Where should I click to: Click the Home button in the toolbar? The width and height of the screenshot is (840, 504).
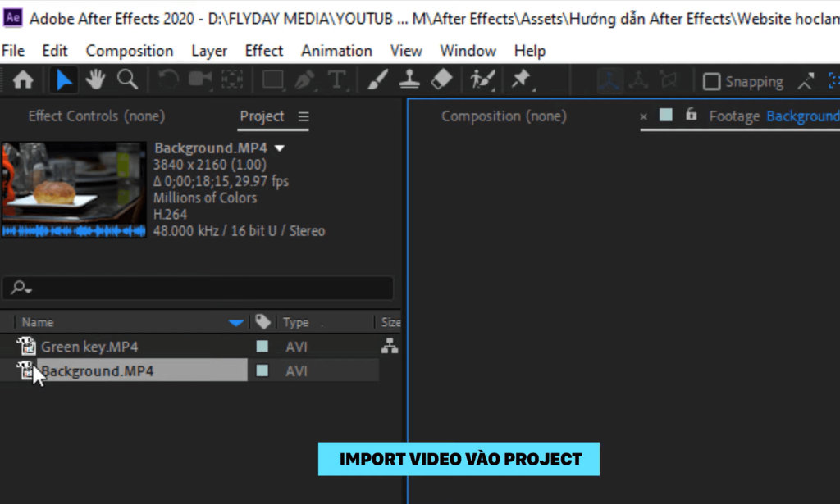pyautogui.click(x=23, y=79)
